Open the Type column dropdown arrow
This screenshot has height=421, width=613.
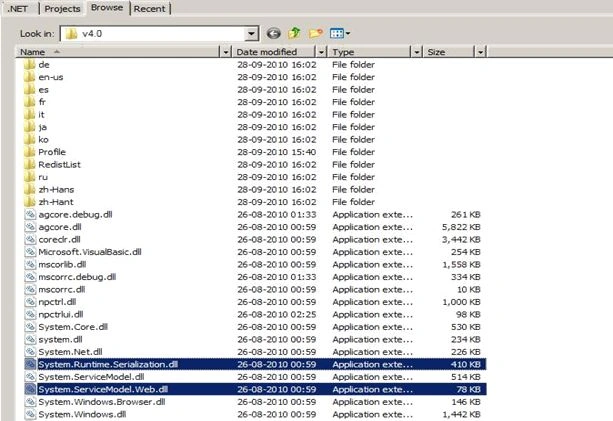[x=417, y=52]
